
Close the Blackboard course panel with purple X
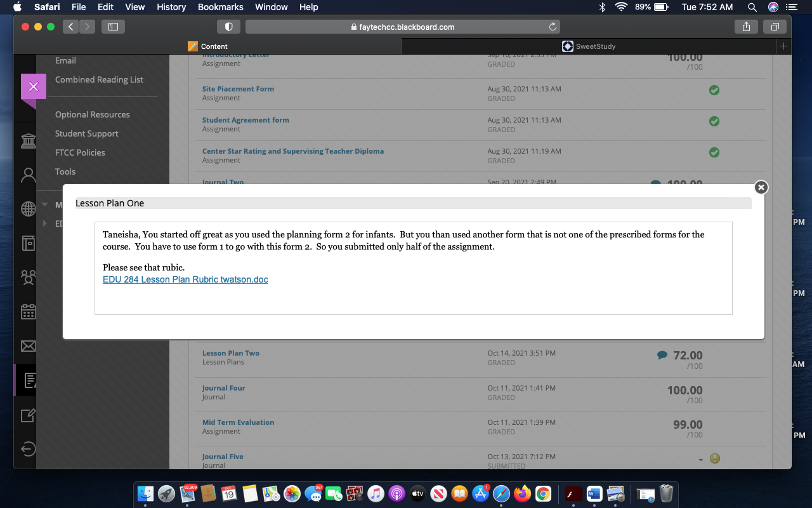click(x=34, y=87)
